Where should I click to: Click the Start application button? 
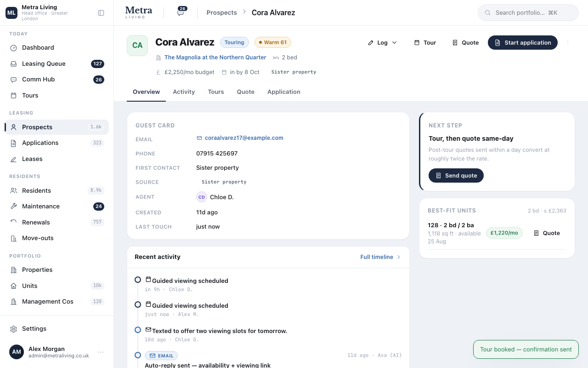pyautogui.click(x=523, y=42)
